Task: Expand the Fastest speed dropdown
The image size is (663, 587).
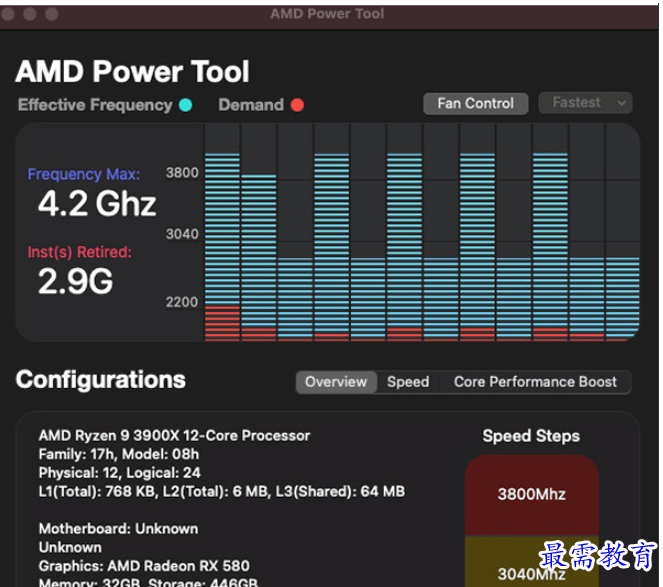Action: click(x=585, y=103)
